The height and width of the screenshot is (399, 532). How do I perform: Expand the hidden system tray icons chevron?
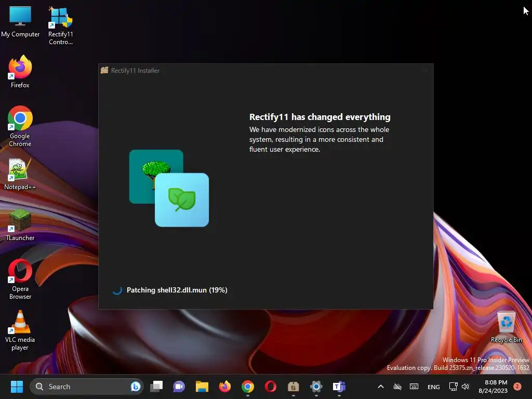(381, 387)
